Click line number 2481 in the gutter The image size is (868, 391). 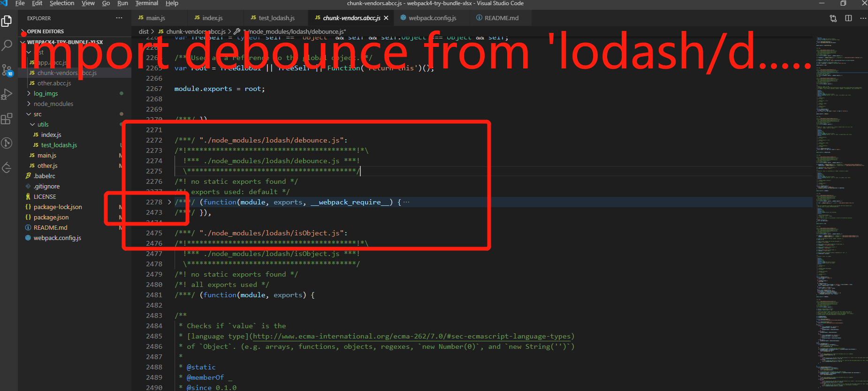[x=154, y=295]
